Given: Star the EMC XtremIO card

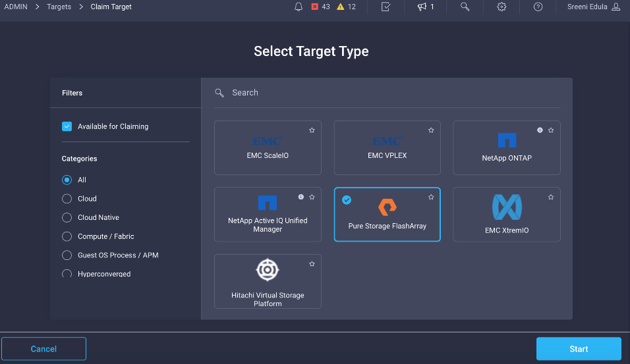Looking at the screenshot, I should [551, 197].
